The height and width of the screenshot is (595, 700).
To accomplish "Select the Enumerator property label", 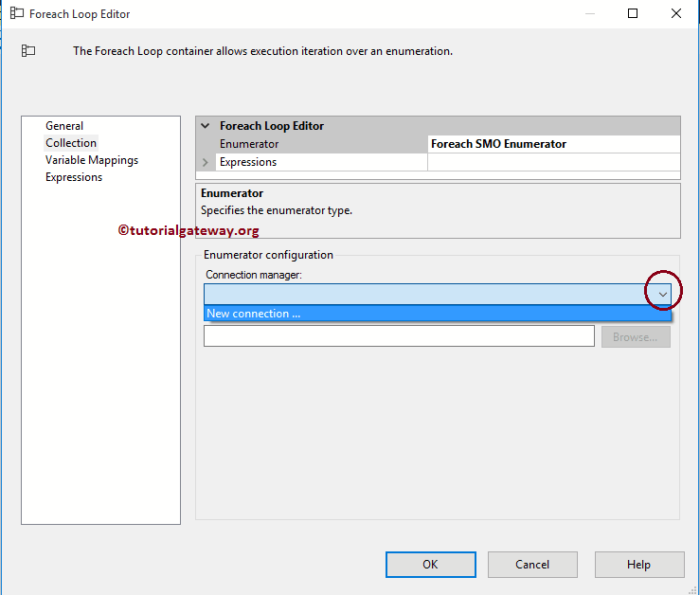I will coord(249,144).
